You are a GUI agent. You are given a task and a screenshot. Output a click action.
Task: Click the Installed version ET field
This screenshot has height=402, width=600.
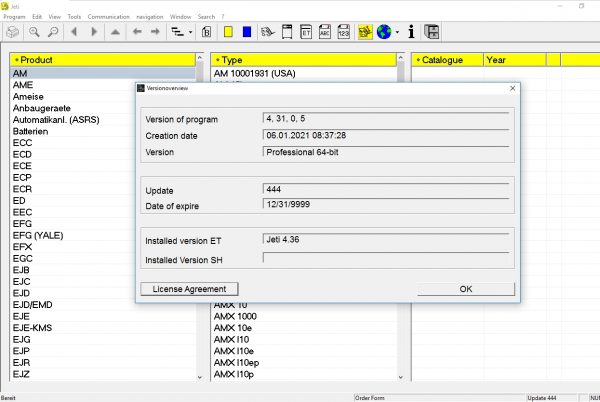pos(386,239)
